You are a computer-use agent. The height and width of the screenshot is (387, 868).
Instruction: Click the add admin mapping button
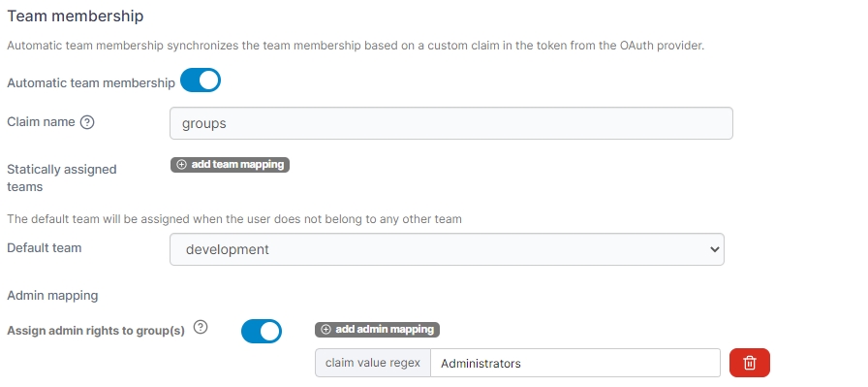point(377,330)
